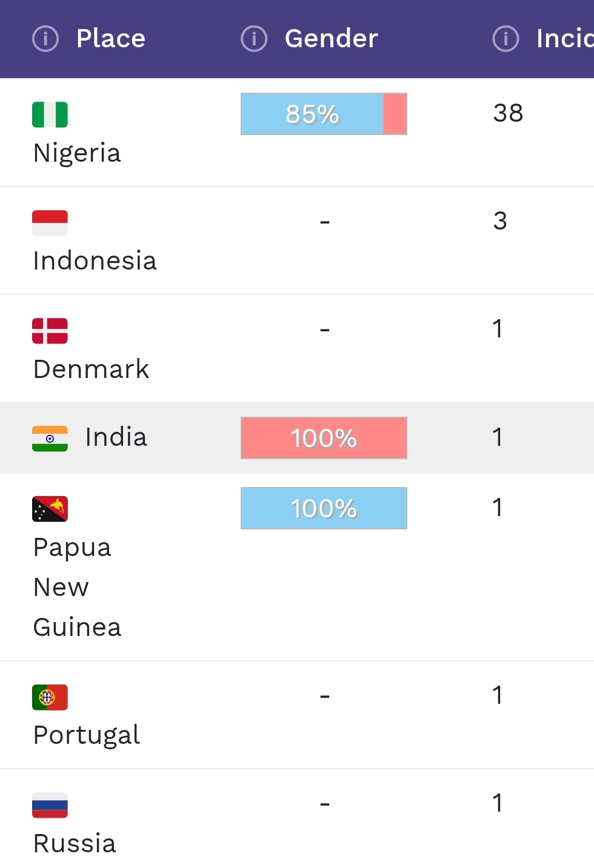Open the Indonesia country link

[95, 261]
